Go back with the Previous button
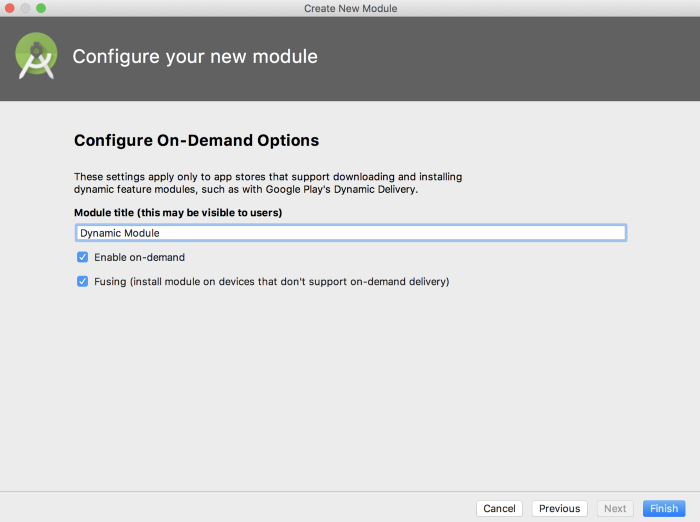This screenshot has width=700, height=522. tap(559, 508)
